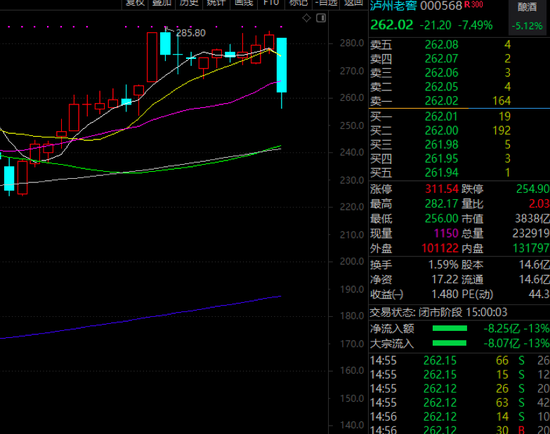Select the 买一 bid price 262.01
Screen dimensions: 550x434
pos(442,116)
